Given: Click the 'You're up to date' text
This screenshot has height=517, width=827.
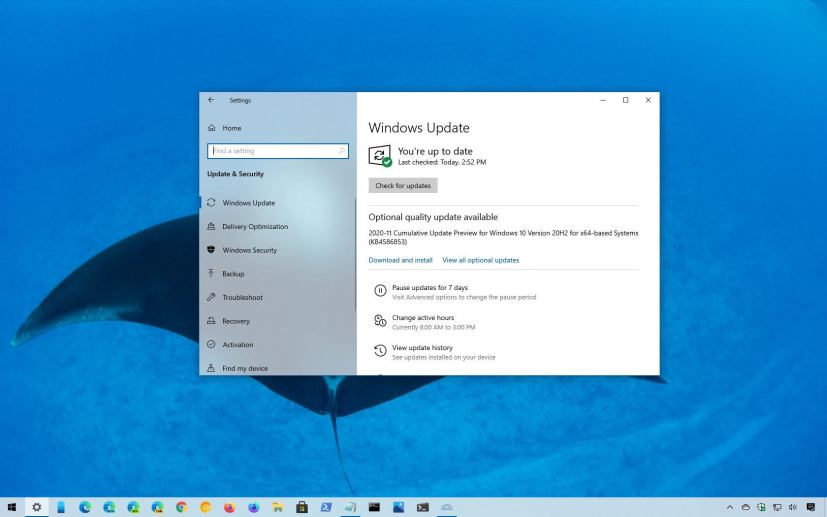Looking at the screenshot, I should tap(435, 151).
